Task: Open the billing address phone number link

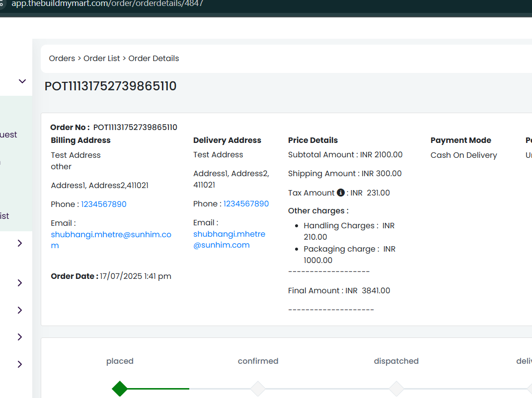Action: click(103, 204)
